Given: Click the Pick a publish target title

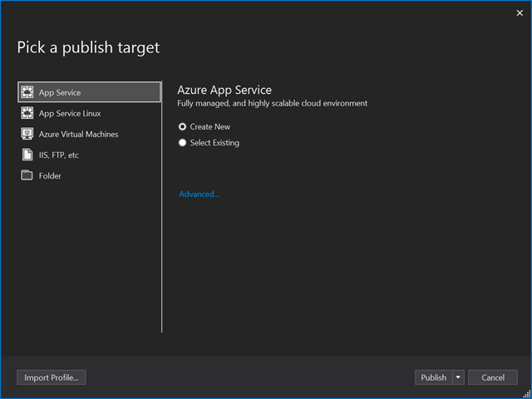Looking at the screenshot, I should click(88, 47).
